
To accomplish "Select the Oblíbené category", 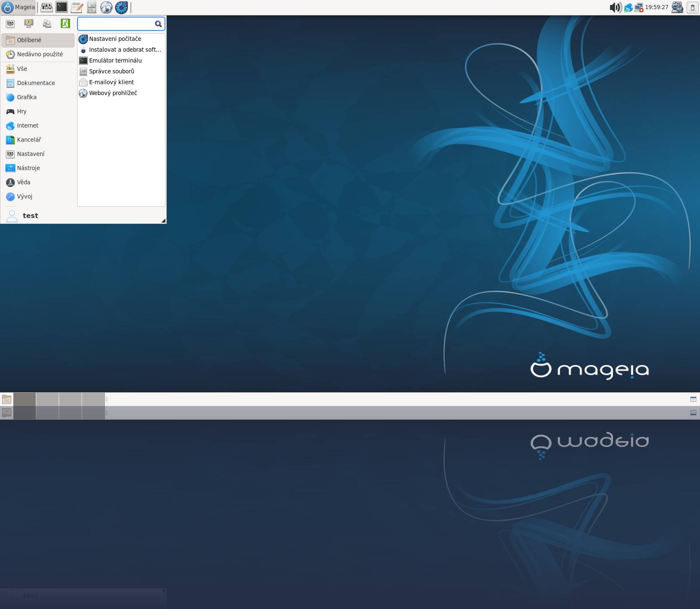I will click(38, 40).
